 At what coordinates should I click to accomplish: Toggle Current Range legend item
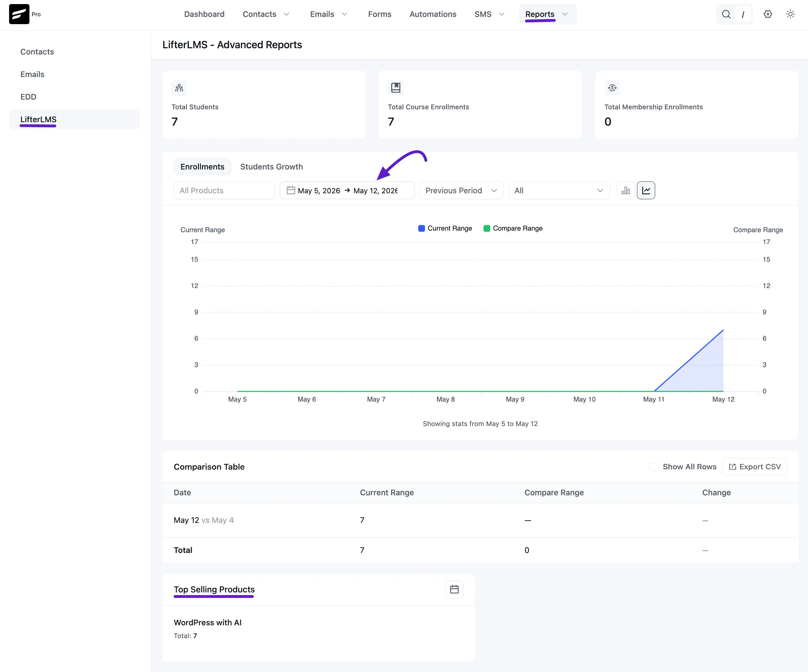445,228
